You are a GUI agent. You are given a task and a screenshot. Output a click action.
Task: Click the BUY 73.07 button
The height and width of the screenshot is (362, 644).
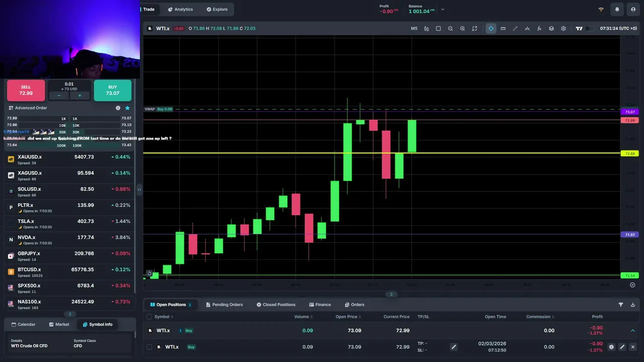pyautogui.click(x=113, y=90)
